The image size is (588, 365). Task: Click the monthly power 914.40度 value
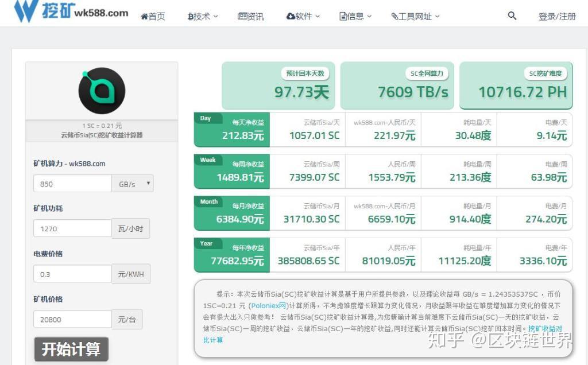[x=470, y=219]
